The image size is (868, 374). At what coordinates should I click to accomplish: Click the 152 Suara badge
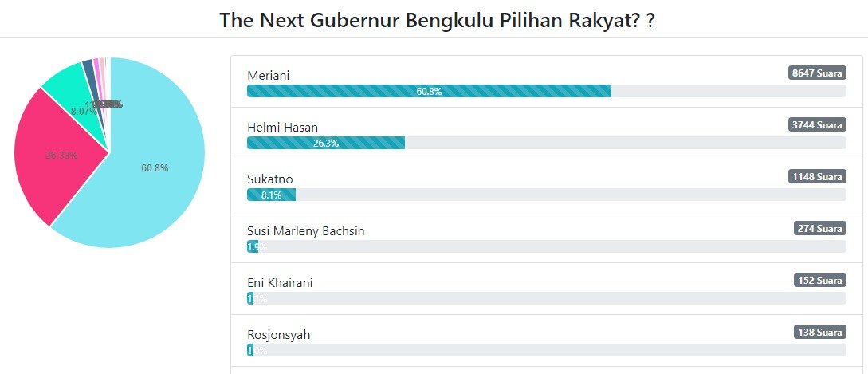(820, 280)
